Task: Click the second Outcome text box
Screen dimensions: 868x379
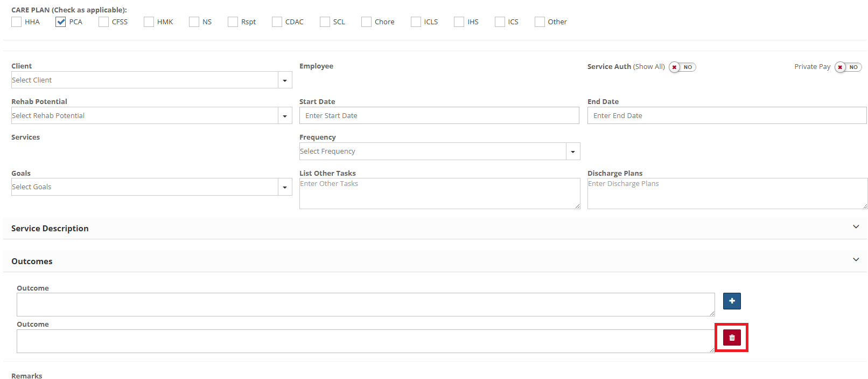Action: click(366, 341)
